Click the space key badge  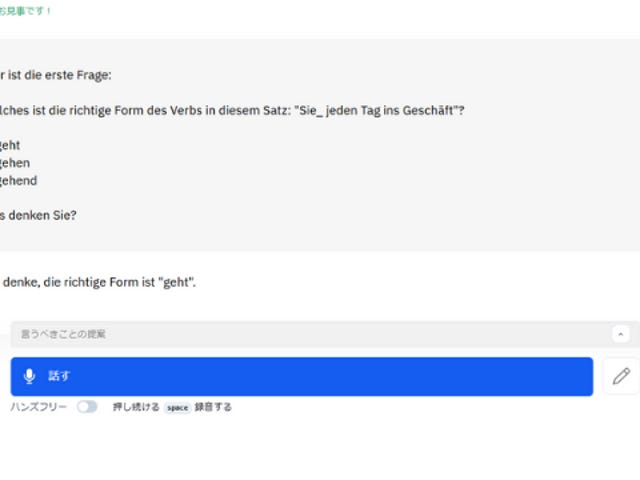(x=178, y=407)
